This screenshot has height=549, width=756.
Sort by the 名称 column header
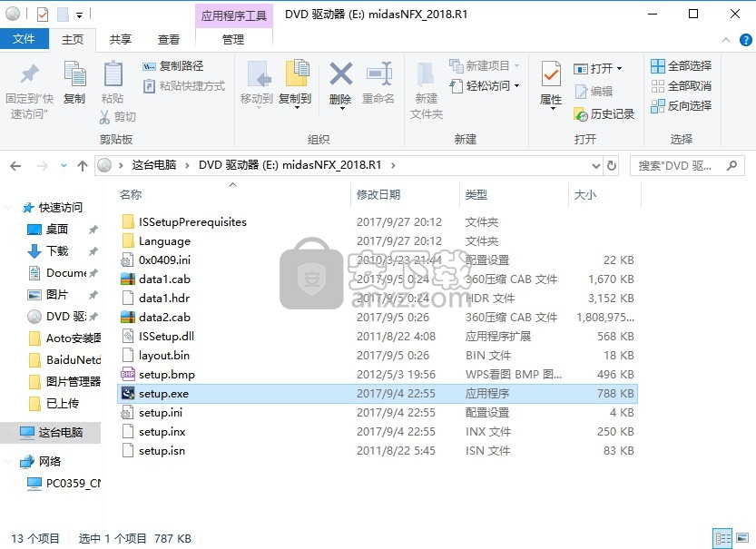pyautogui.click(x=131, y=195)
